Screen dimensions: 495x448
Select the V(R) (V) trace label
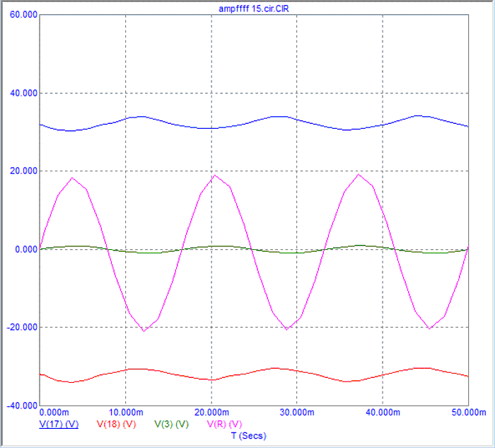[x=224, y=424]
